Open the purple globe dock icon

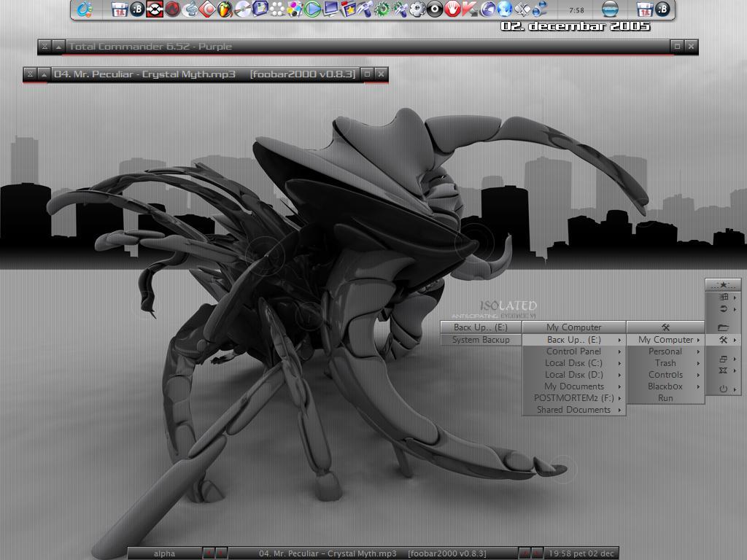487,9
